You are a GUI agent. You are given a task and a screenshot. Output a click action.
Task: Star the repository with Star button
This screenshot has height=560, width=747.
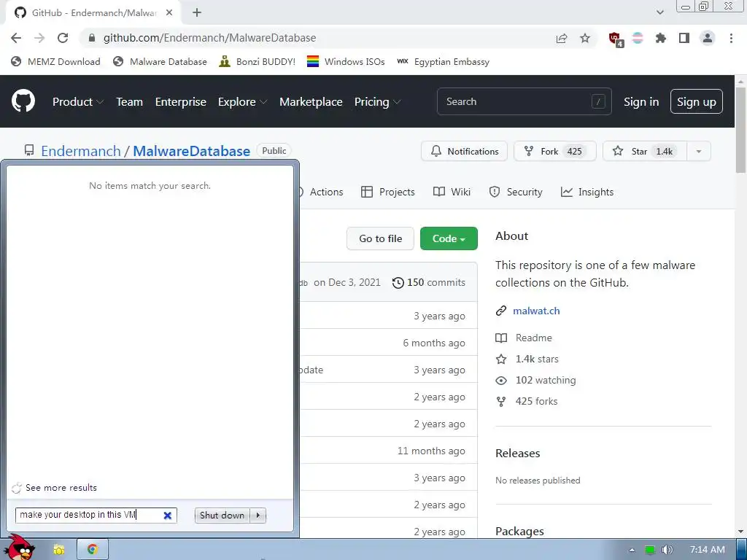pos(645,152)
